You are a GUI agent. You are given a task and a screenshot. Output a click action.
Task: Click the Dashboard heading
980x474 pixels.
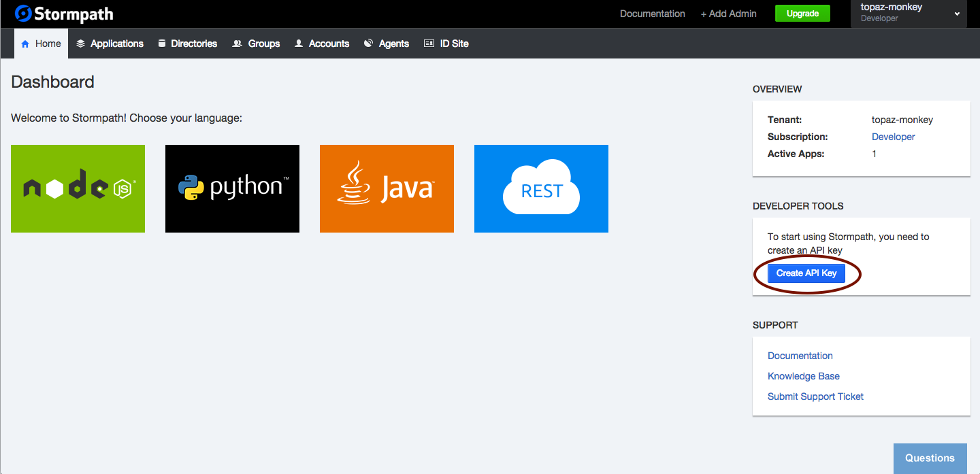click(x=52, y=82)
